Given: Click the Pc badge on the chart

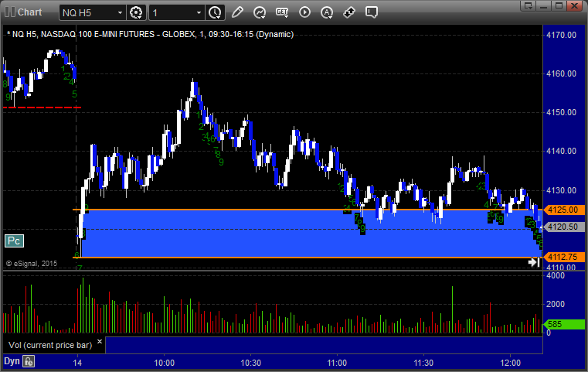Looking at the screenshot, I should [x=14, y=241].
